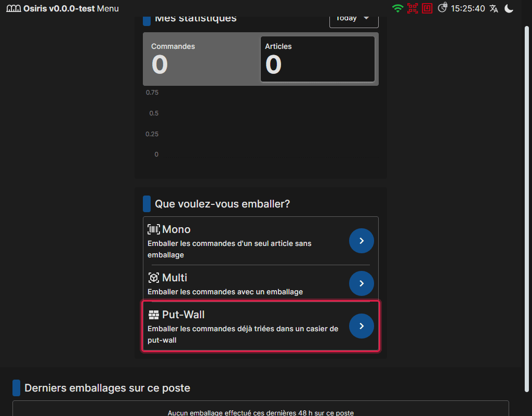Click "Que voulez-vous emballer?" heading
The height and width of the screenshot is (416, 532).
[222, 204]
